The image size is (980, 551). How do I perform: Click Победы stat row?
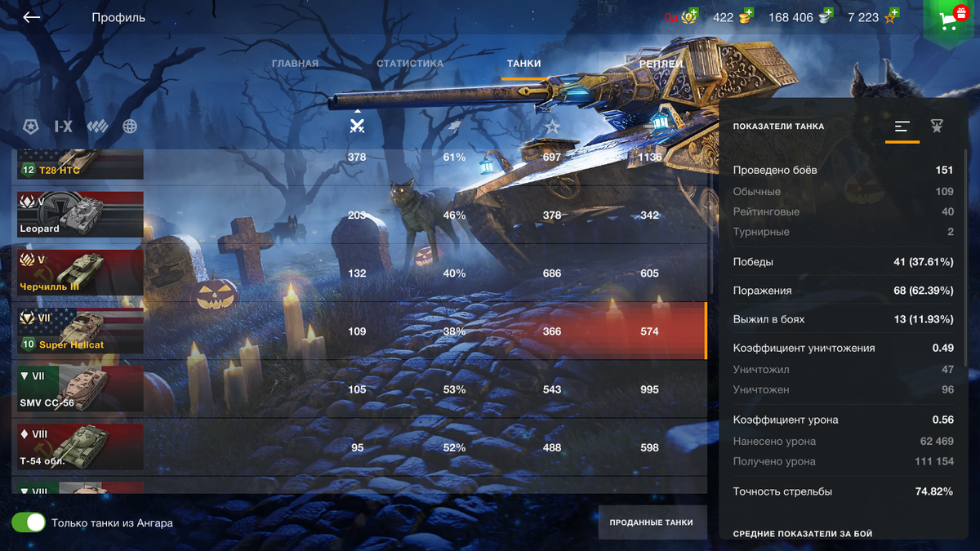point(843,262)
